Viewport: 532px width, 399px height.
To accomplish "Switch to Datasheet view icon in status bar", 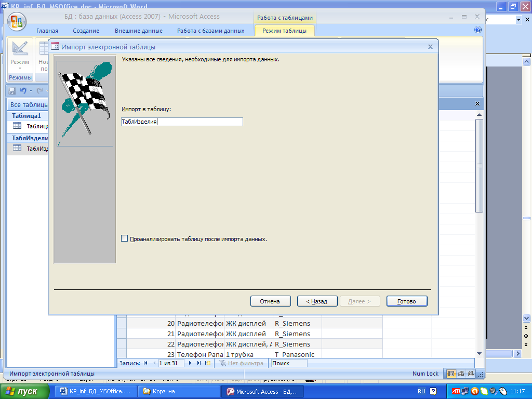I will (451, 374).
